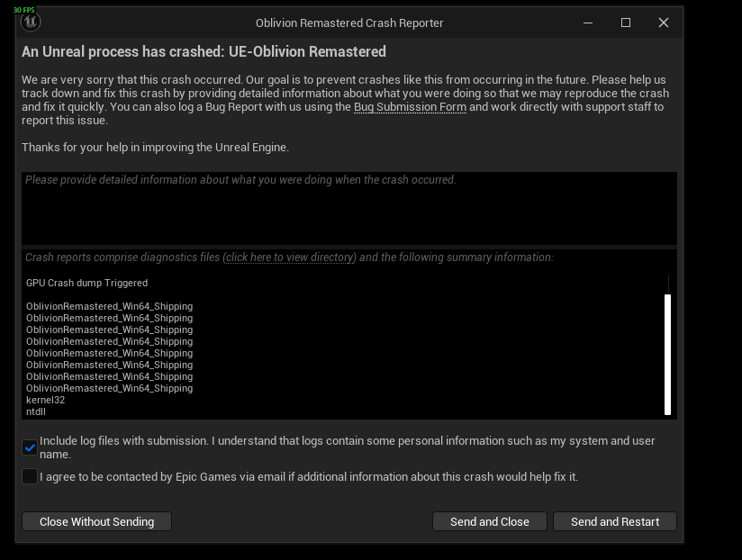742x560 pixels.
Task: Uncheck the include log files checkbox
Action: (x=31, y=447)
